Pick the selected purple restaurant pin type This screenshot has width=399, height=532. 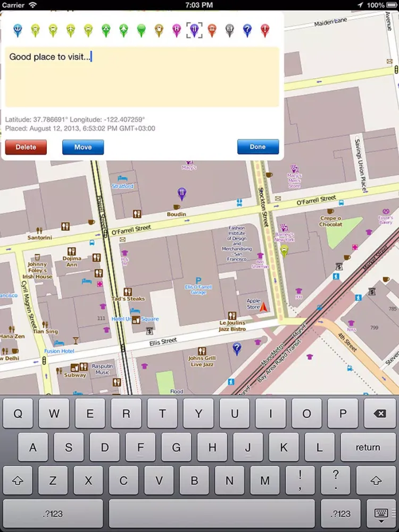pyautogui.click(x=194, y=30)
